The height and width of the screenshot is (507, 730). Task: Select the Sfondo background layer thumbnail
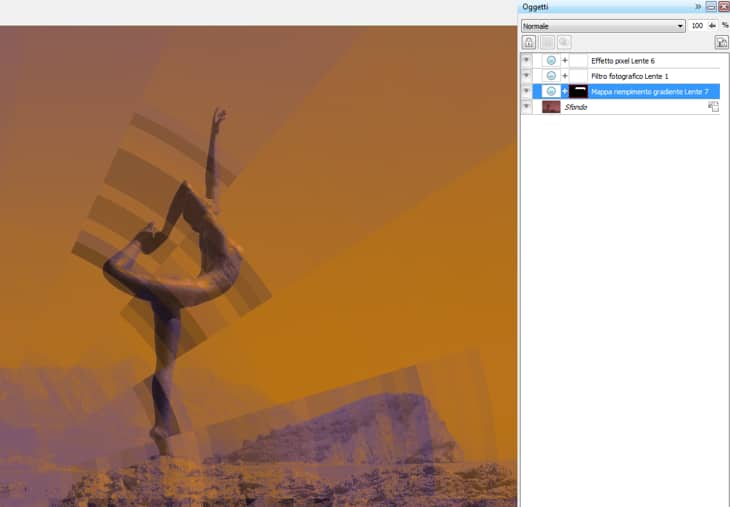(551, 106)
